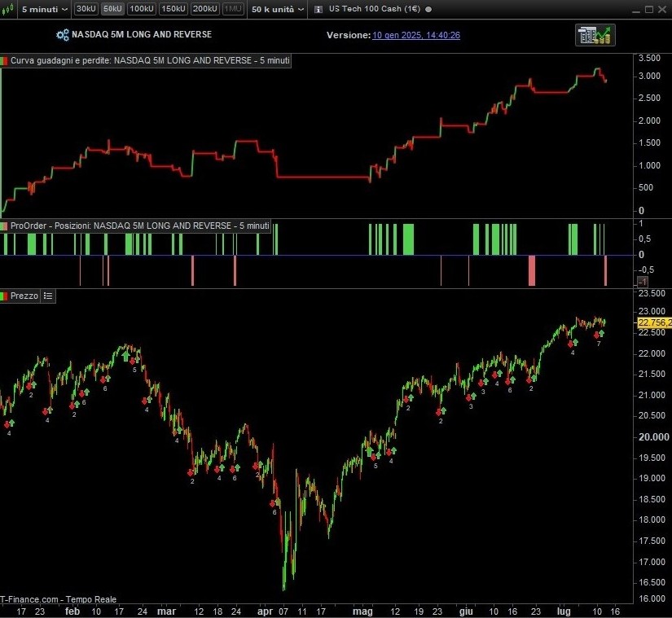
Task: Click the 20.000 level on the price axis
Action: [x=653, y=437]
